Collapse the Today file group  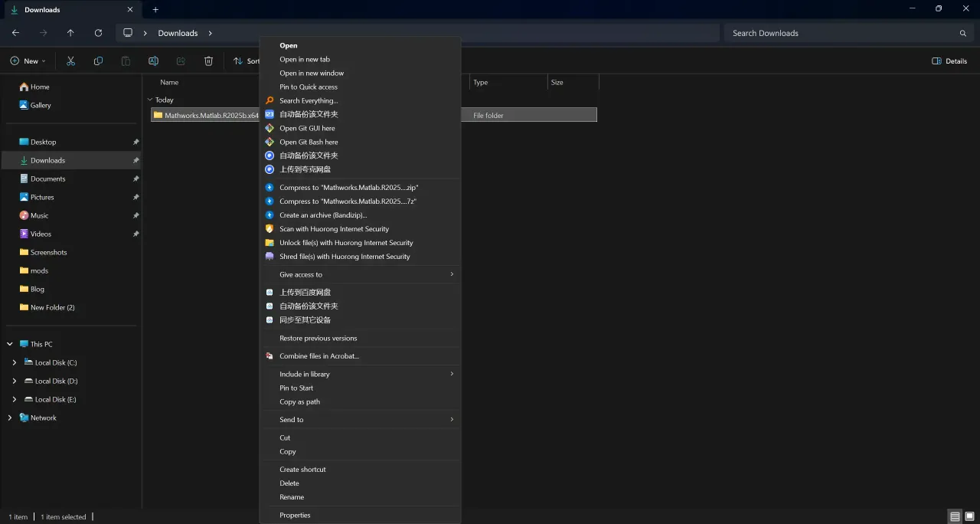[x=150, y=100]
